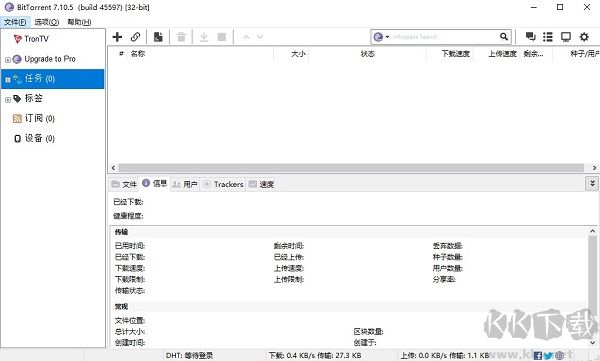Sort by the 种子/用户 column header
Viewport: 600px width, 361px height.
(x=585, y=54)
